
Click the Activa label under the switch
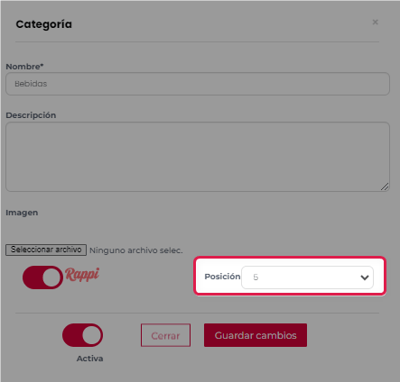pos(90,358)
